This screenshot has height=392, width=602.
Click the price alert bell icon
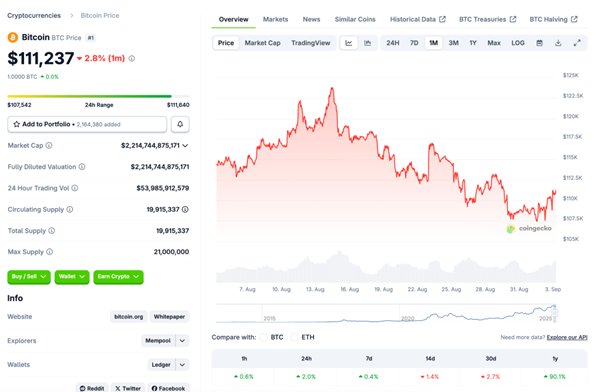(180, 124)
